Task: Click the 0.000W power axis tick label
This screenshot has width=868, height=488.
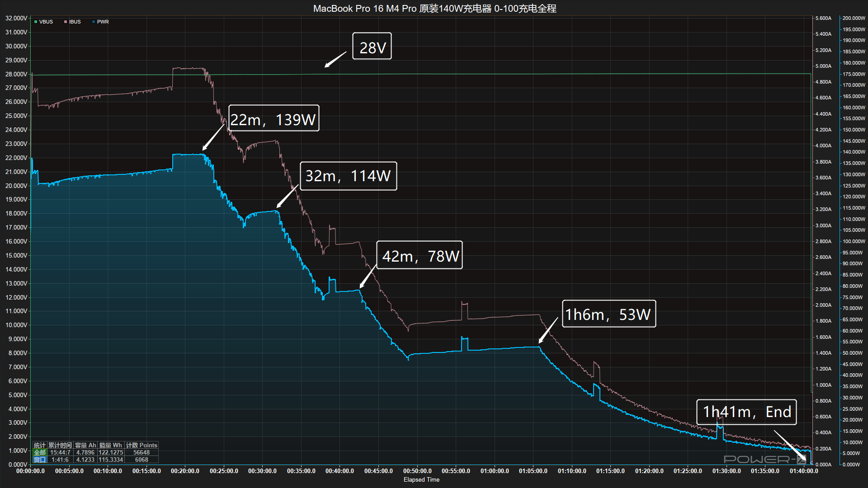Action: (x=852, y=465)
